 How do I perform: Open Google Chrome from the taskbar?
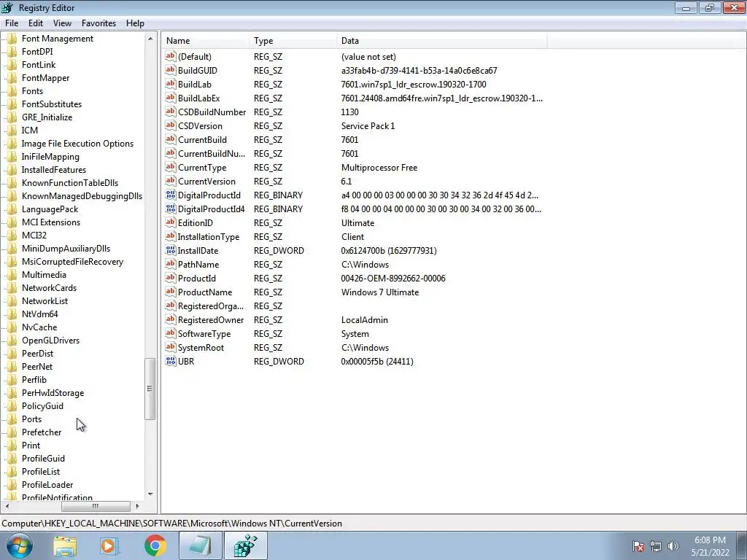(x=155, y=545)
